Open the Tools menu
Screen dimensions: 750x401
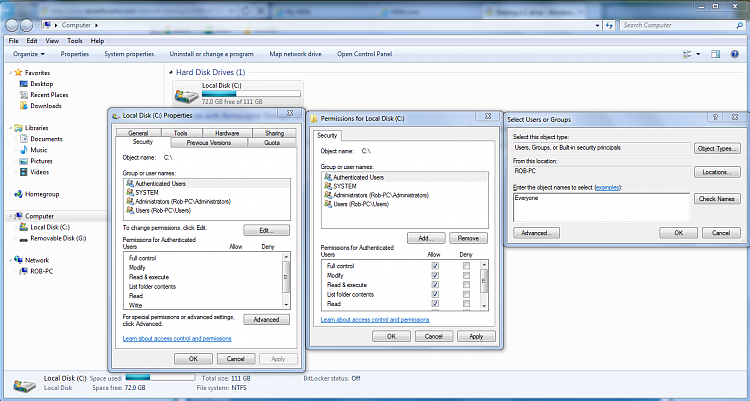(75, 41)
